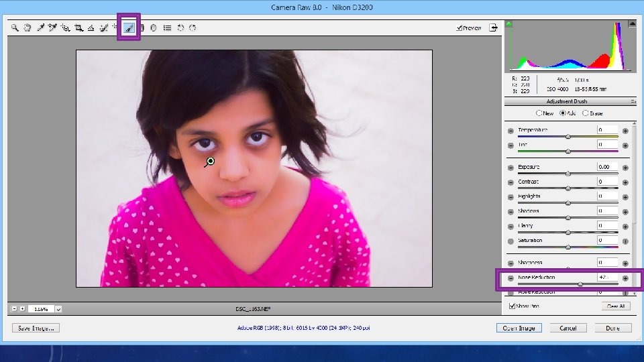The width and height of the screenshot is (644, 362).
Task: Click the DSC_1163.NEF file name
Action: pos(253,309)
